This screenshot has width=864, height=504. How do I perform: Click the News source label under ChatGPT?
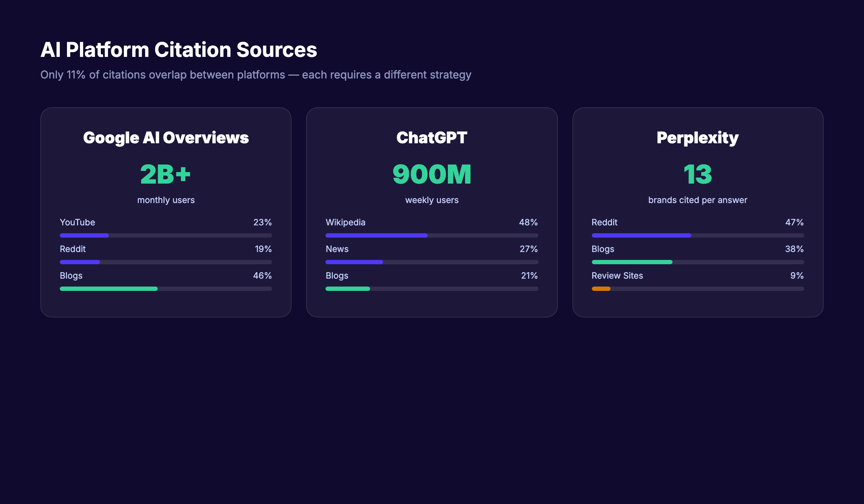tap(337, 249)
